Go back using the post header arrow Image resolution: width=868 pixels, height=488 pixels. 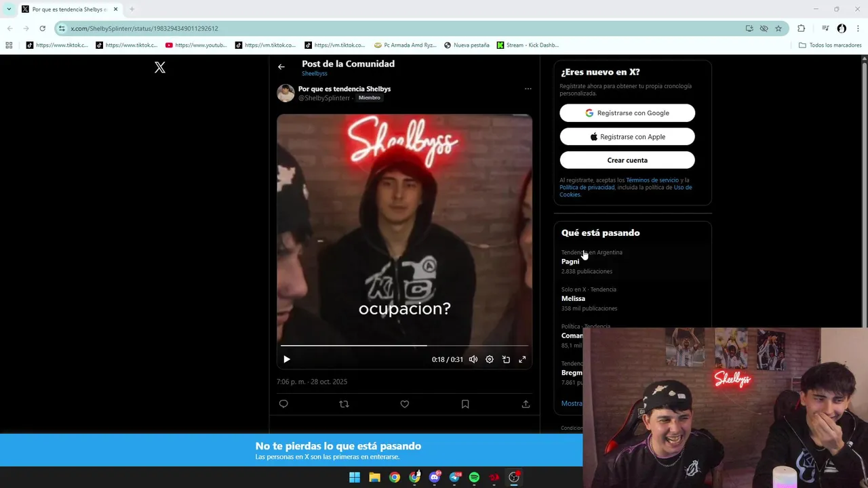[281, 66]
